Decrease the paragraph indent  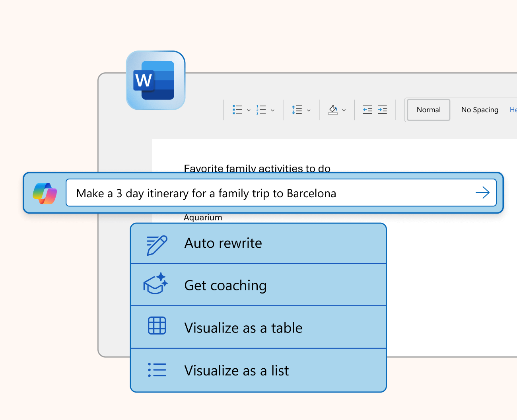click(x=367, y=110)
